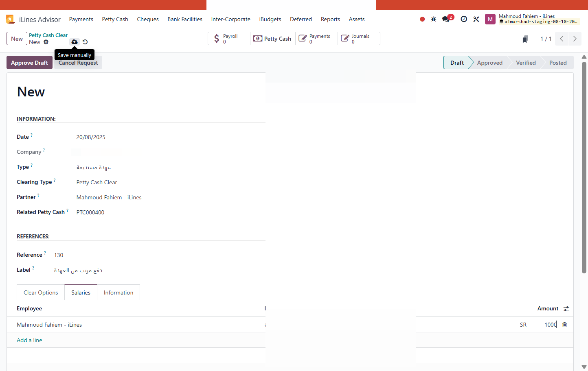Follow the Petty Cash Clear breadcrumb link
The height and width of the screenshot is (371, 588).
[48, 35]
